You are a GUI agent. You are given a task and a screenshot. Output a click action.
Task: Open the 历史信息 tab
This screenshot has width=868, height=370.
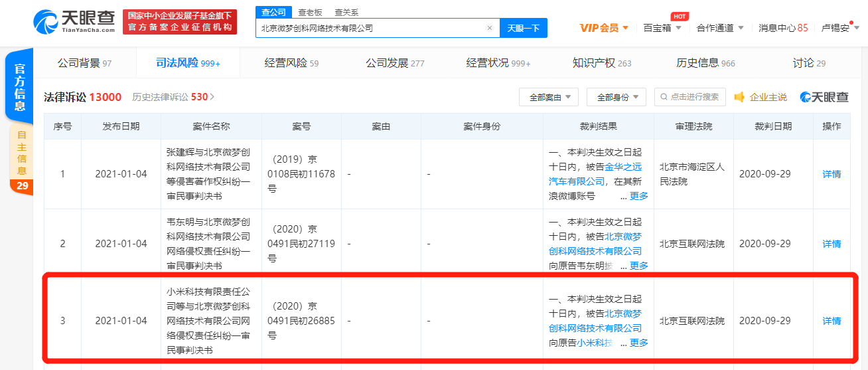(705, 63)
